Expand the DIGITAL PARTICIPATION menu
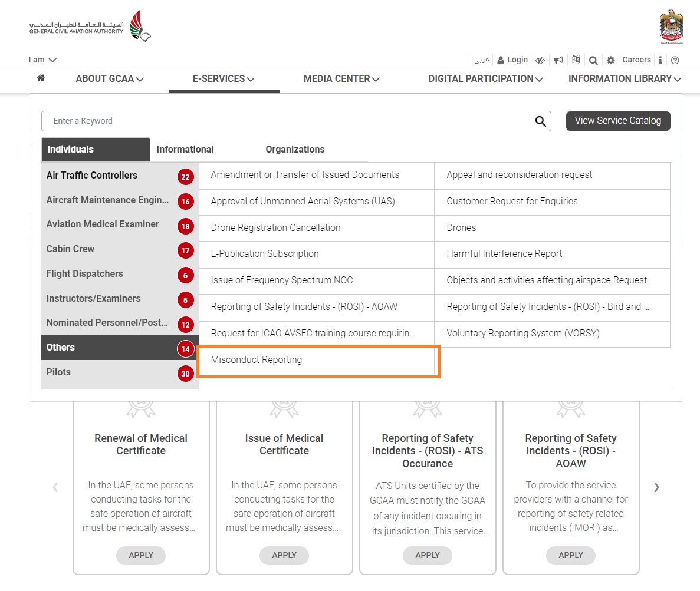The width and height of the screenshot is (700, 591). 486,79
